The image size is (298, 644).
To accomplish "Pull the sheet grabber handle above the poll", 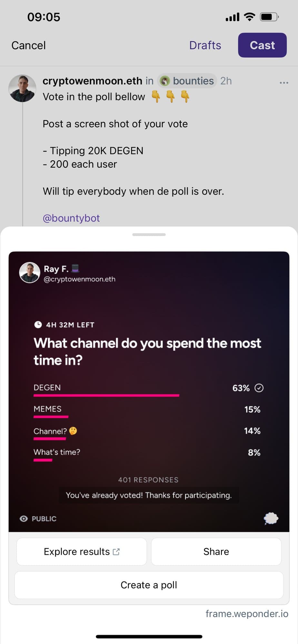I will pos(149,234).
